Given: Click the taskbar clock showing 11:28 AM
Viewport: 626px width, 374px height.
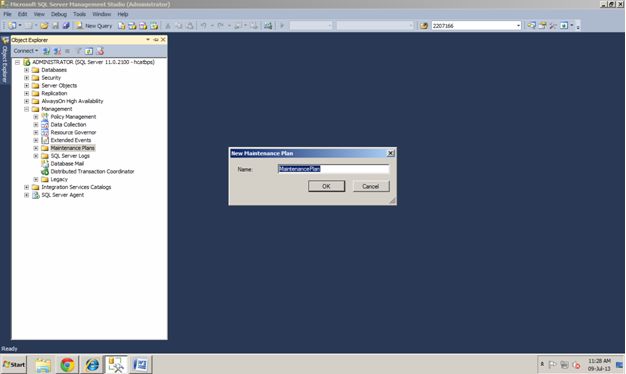Looking at the screenshot, I should (x=599, y=364).
